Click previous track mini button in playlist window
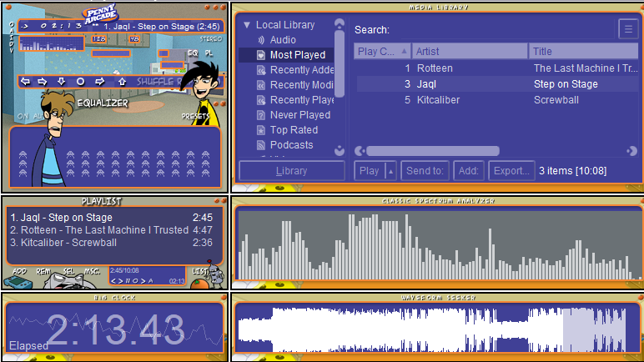This screenshot has height=362, width=644. click(x=113, y=281)
